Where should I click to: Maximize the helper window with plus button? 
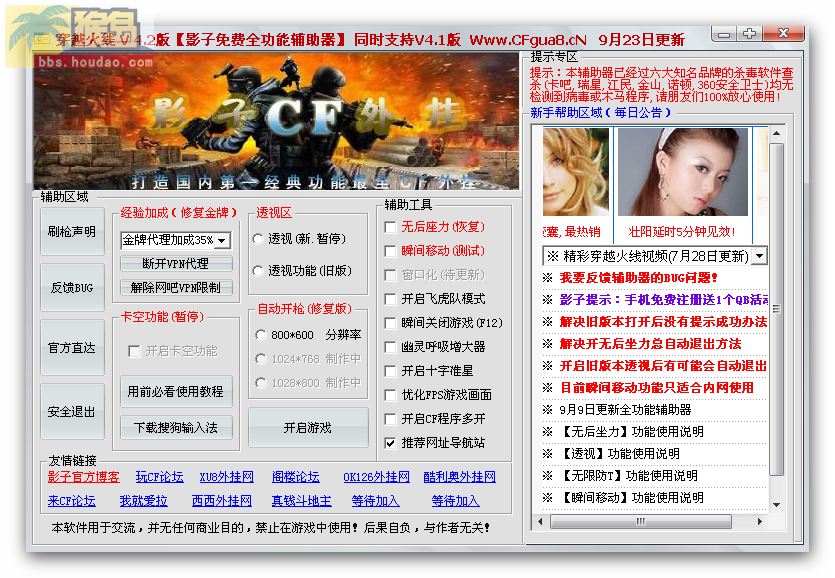pyautogui.click(x=749, y=34)
